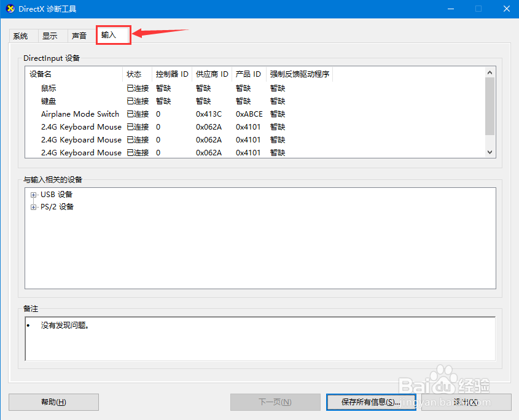
Task: Switch to the 输入 (Input) tab
Action: (x=112, y=36)
